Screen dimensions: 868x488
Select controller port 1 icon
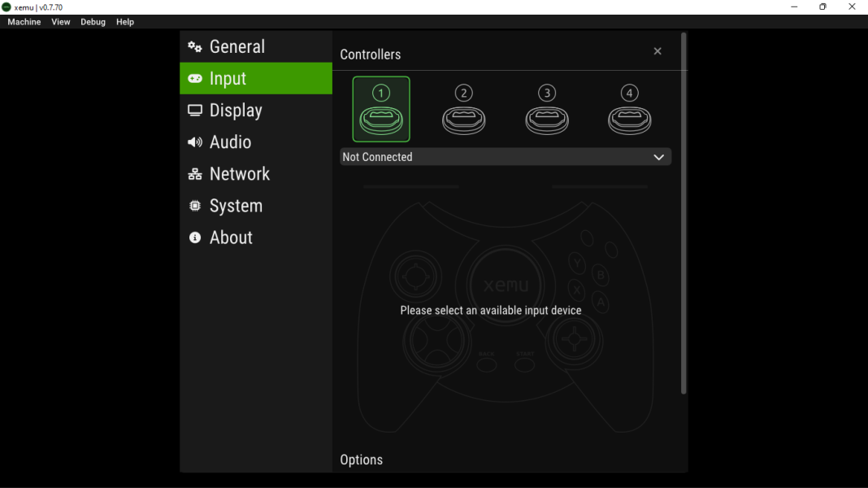pos(381,109)
